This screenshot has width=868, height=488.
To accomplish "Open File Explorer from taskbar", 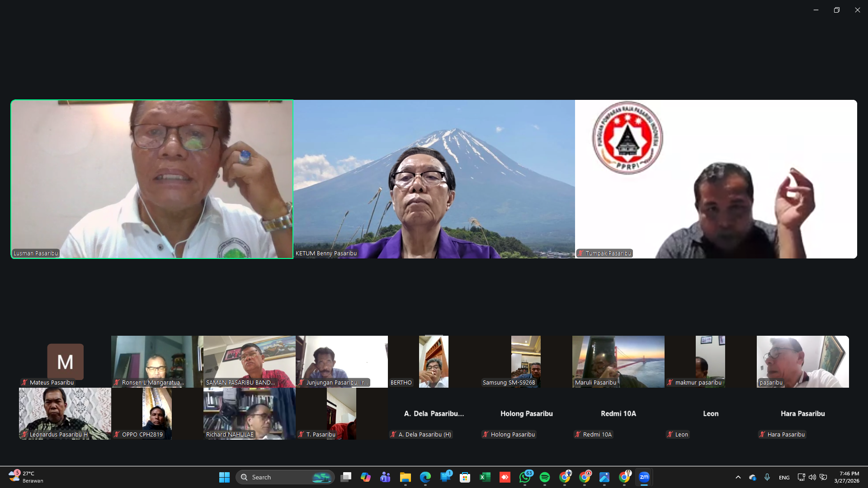I will (405, 477).
